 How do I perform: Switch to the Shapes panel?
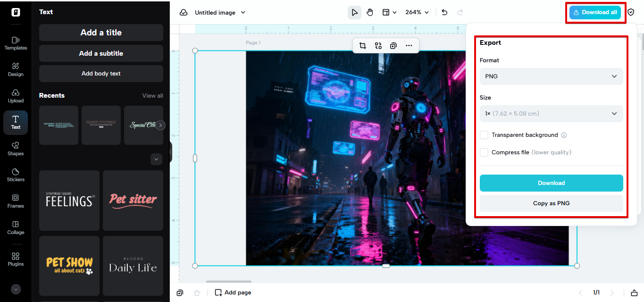pyautogui.click(x=16, y=149)
